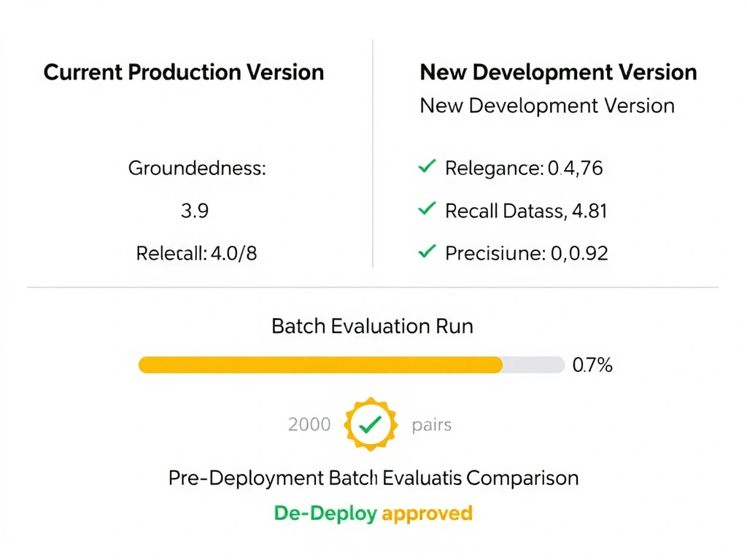
Task: Click the Batch Evaluation Run title
Action: pyautogui.click(x=373, y=326)
